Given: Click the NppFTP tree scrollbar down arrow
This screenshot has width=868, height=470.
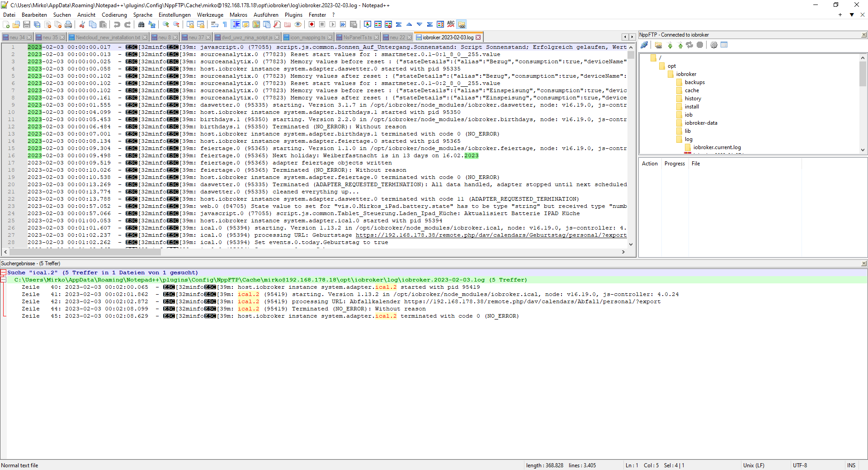Looking at the screenshot, I should (x=863, y=150).
